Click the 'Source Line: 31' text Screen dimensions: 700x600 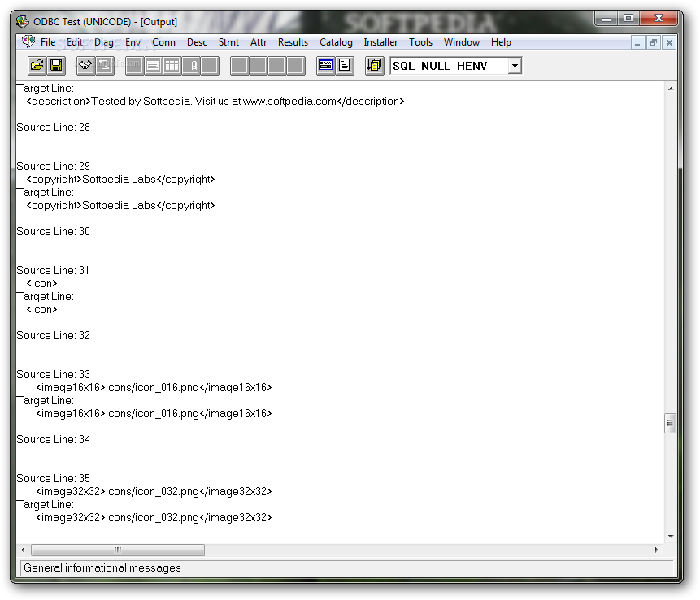tap(53, 270)
